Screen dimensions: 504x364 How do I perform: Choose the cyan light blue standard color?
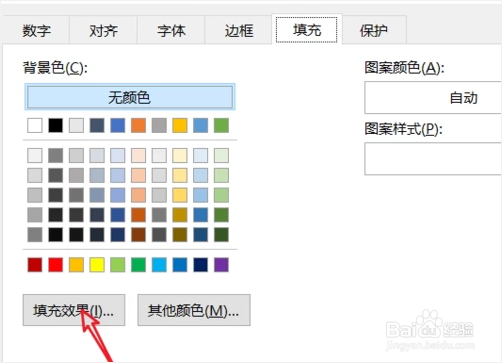159,265
